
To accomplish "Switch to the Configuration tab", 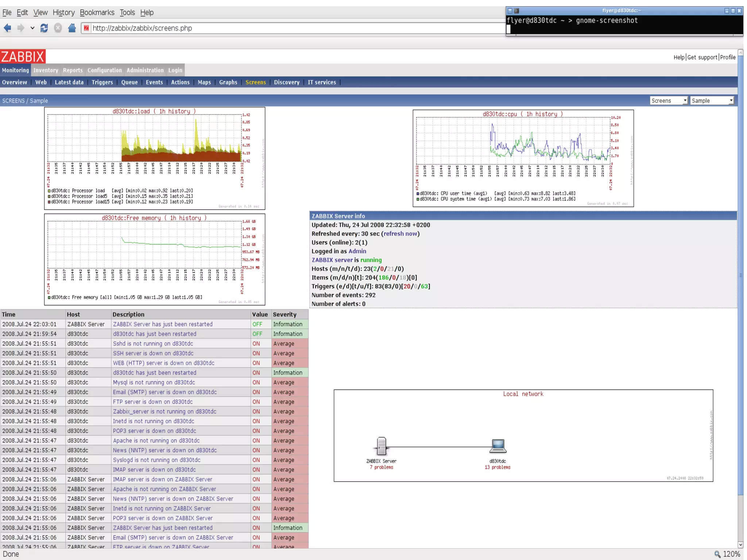I will [104, 70].
